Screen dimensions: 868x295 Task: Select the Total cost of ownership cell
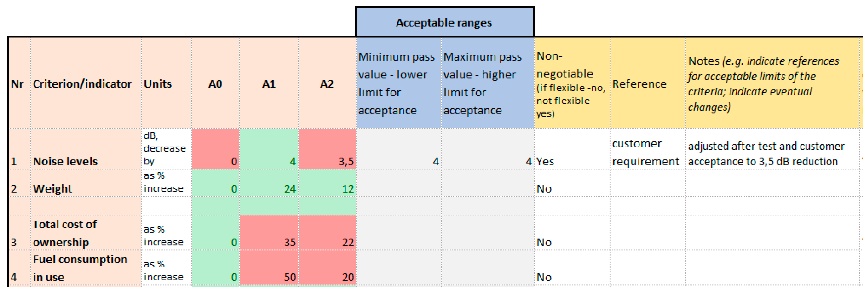coord(86,233)
